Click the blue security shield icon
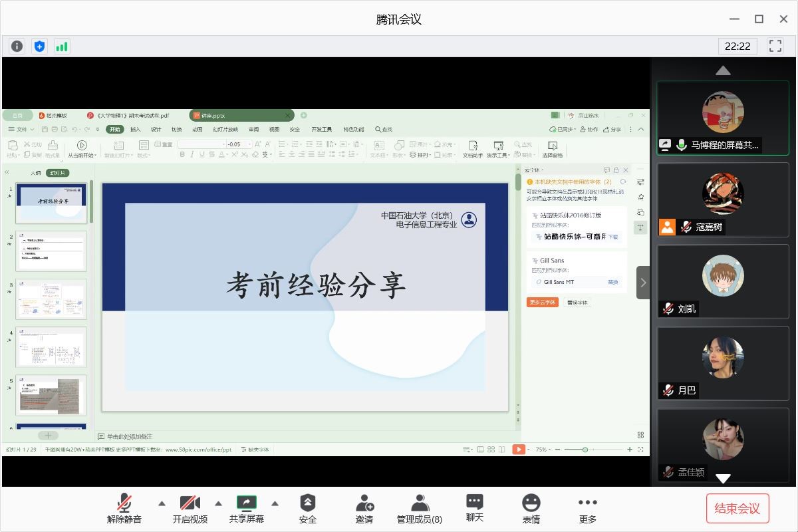 (x=40, y=46)
